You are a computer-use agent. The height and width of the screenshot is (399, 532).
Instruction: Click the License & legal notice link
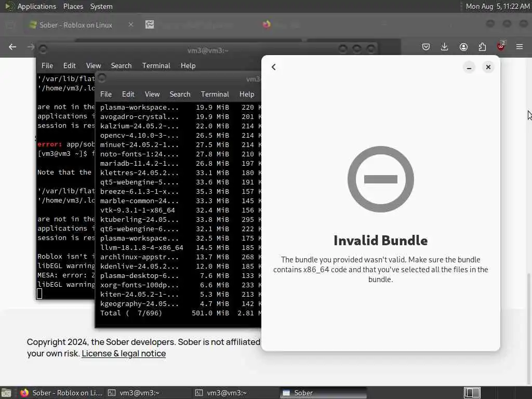click(124, 353)
